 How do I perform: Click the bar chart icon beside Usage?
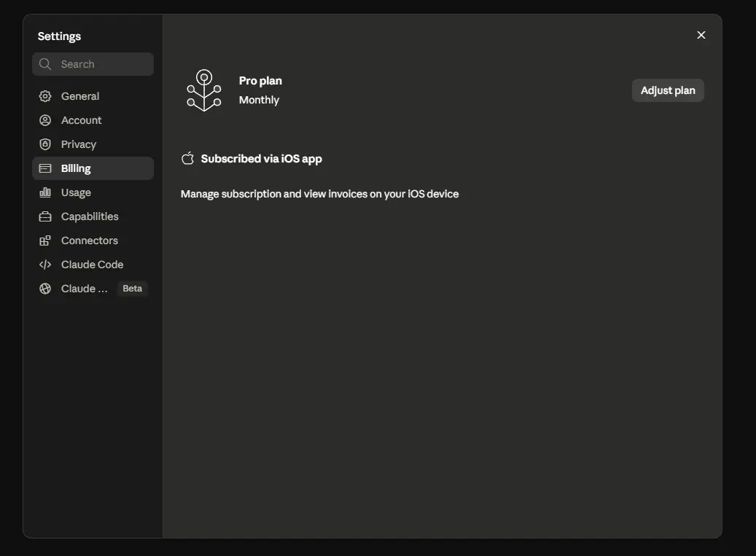coord(45,192)
